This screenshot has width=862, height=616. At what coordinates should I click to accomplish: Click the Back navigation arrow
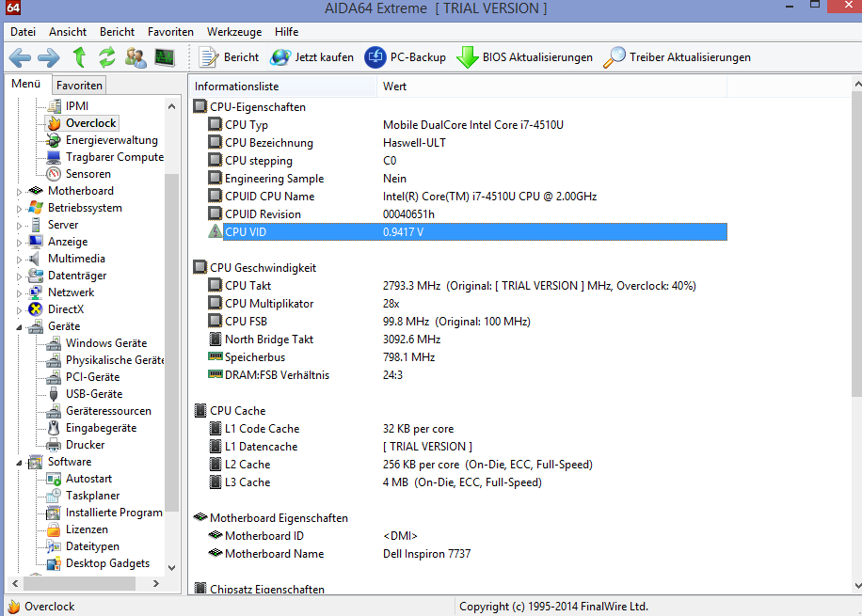click(21, 57)
